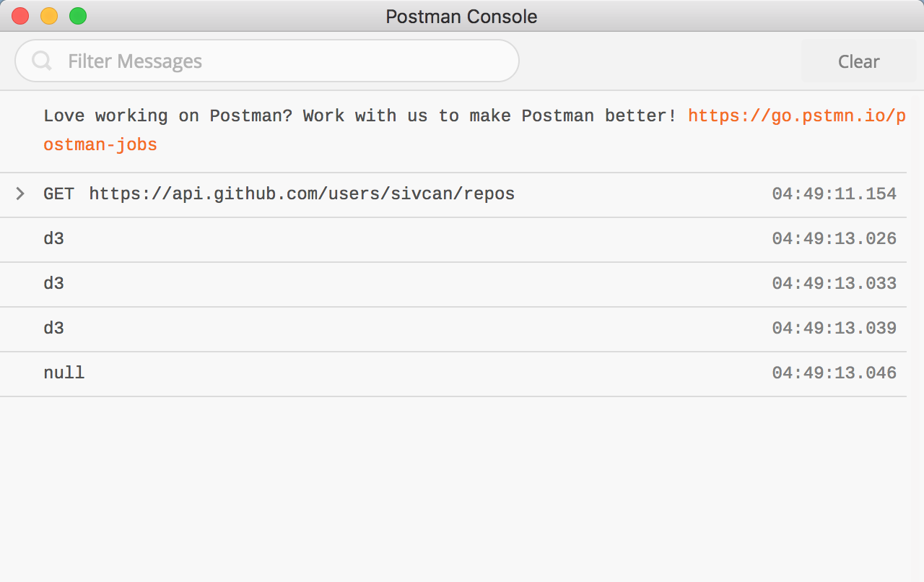The width and height of the screenshot is (924, 582).
Task: Click the green zoom window control
Action: (77, 15)
